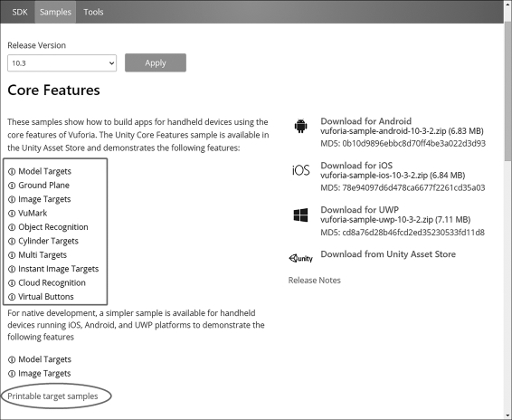Click the Cloud Recognition feature text
Screen dimensions: 512x420
click(52, 283)
